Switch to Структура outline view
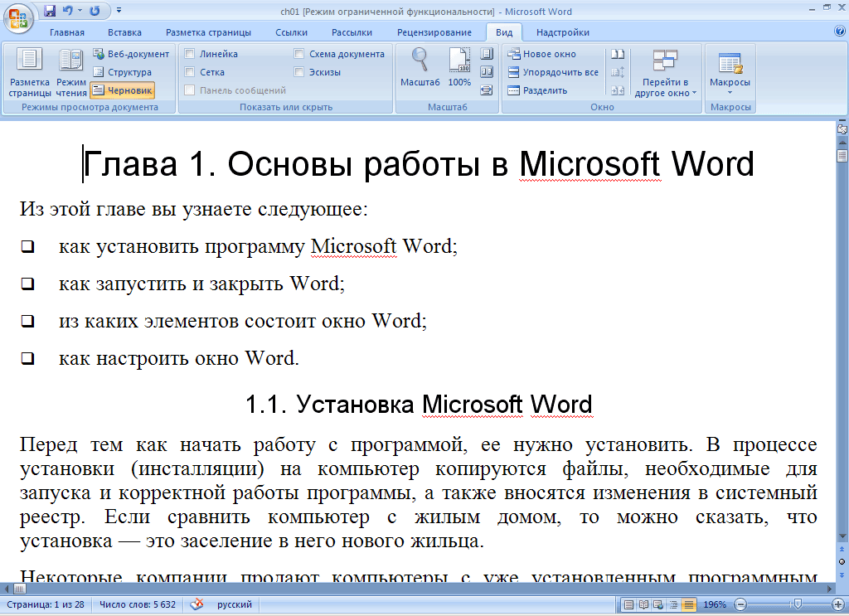This screenshot has width=849, height=616. coord(123,72)
